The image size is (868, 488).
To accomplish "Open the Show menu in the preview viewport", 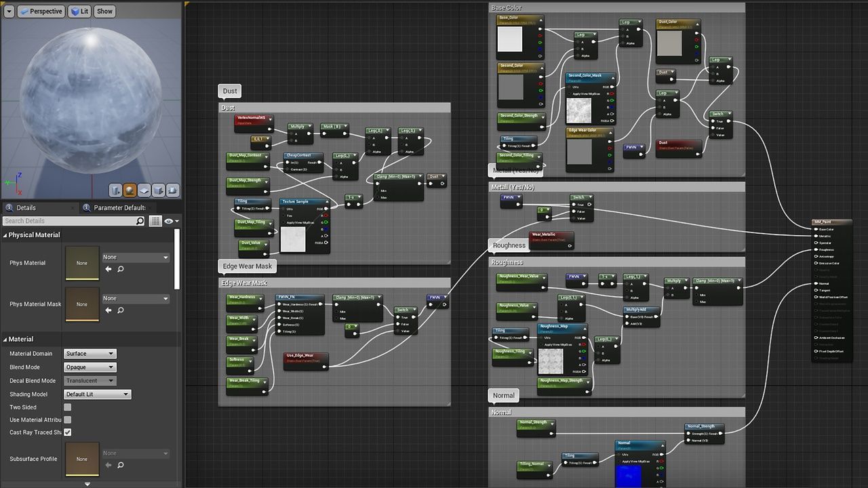I will click(x=104, y=12).
